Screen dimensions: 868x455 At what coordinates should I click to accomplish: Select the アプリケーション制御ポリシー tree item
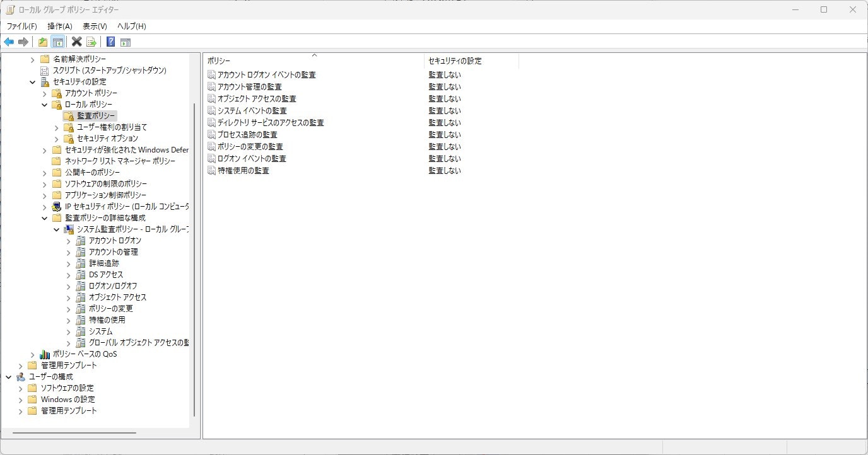click(x=105, y=195)
